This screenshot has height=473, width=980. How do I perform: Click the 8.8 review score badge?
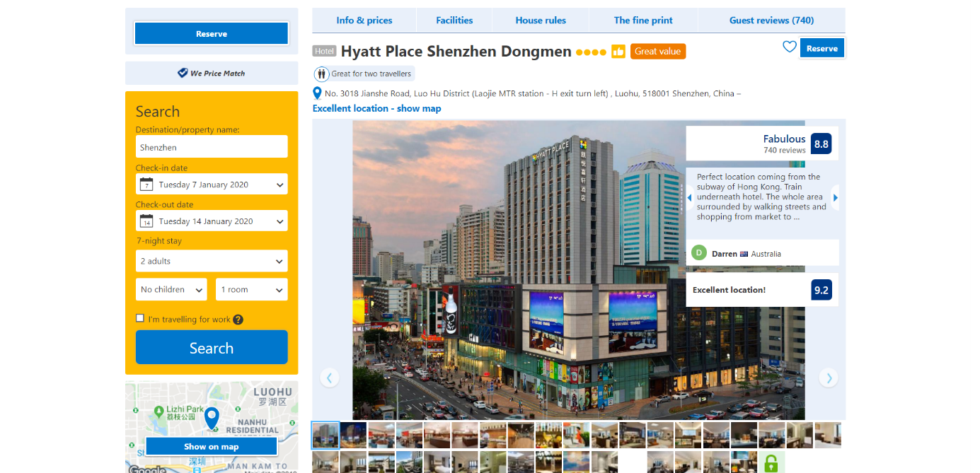[x=821, y=144]
